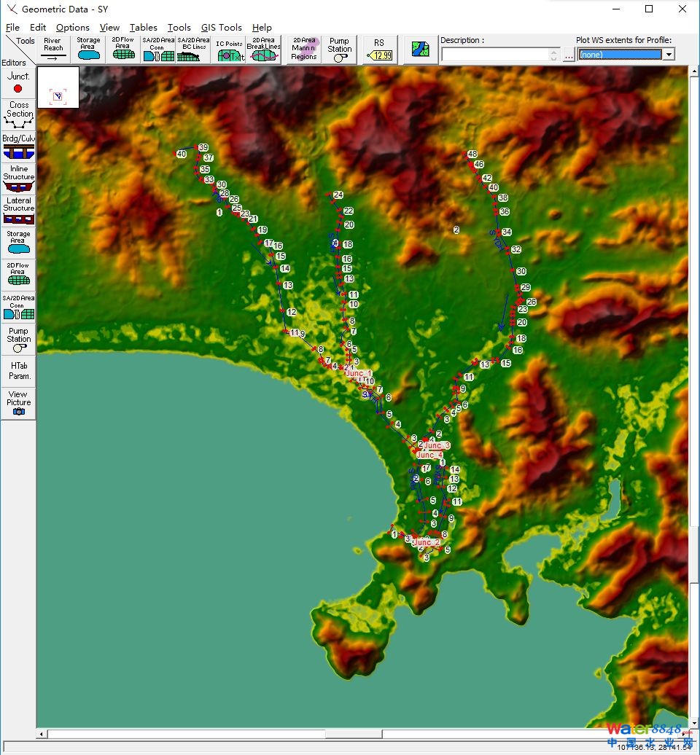Screen dimensions: 700x755
Task: Click the RS river station button
Action: pyautogui.click(x=379, y=50)
